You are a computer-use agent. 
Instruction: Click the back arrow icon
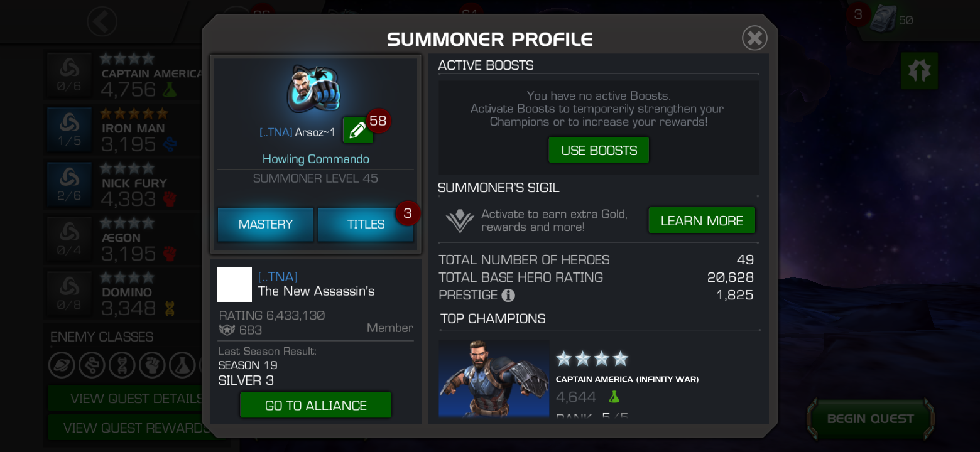[x=102, y=22]
